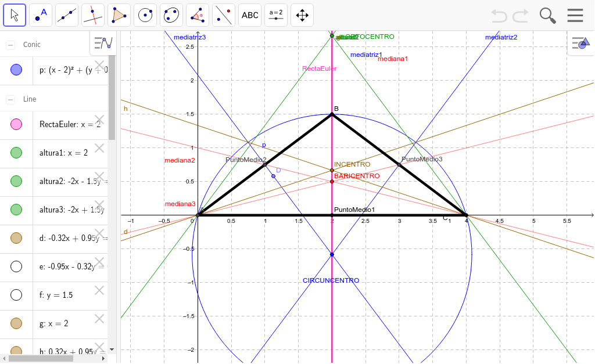Click the PuntoMedio2 point
This screenshot has height=364, width=595.
(265, 164)
